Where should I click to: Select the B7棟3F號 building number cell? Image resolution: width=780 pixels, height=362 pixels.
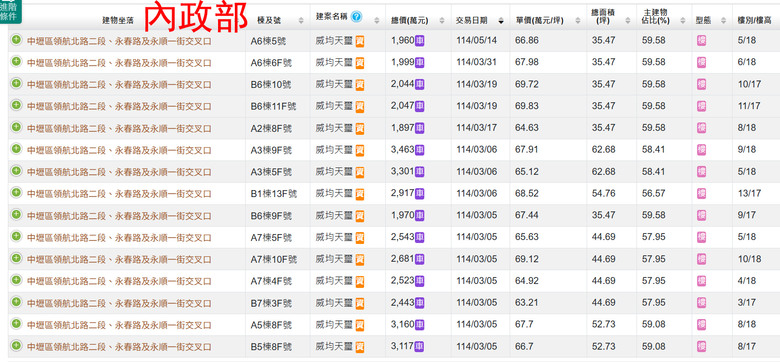click(x=271, y=303)
